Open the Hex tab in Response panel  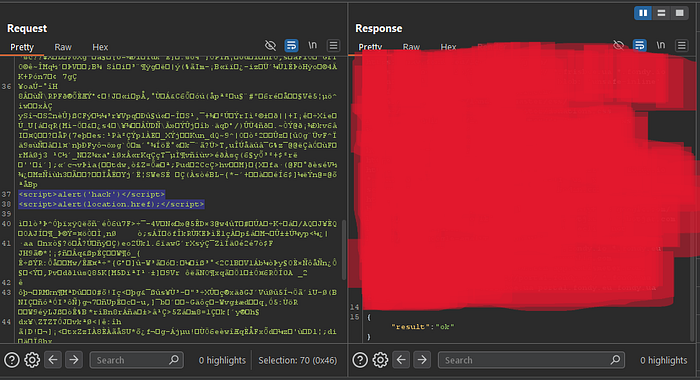448,47
